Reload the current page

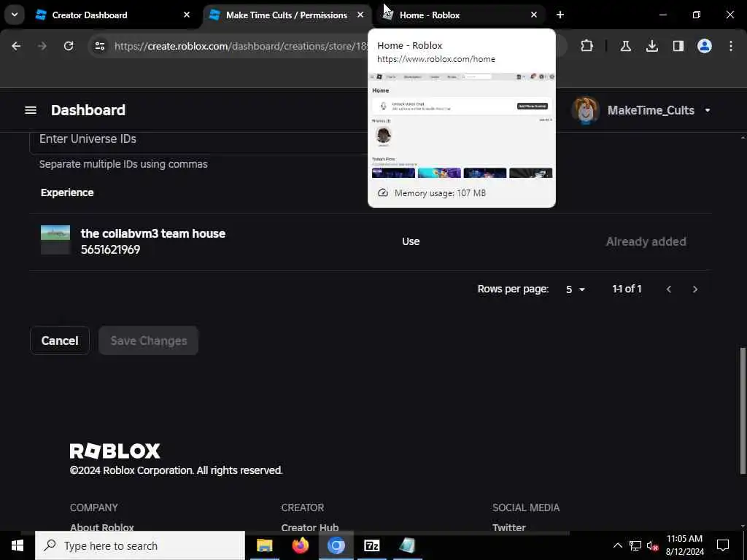pyautogui.click(x=69, y=46)
